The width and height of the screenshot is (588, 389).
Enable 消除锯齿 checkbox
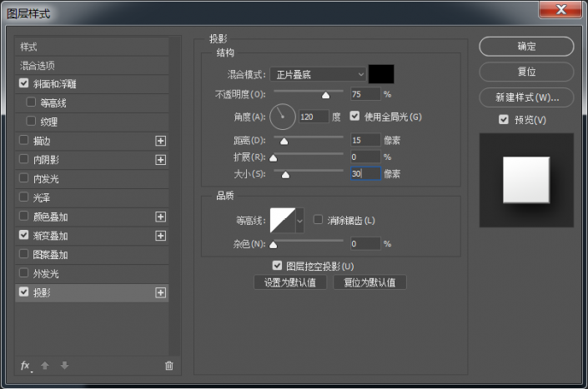(318, 219)
